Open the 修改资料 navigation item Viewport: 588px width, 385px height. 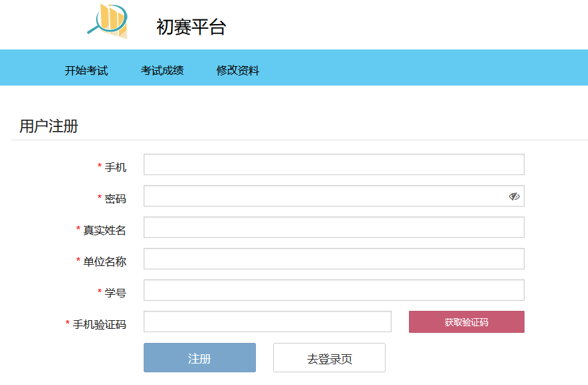point(238,70)
